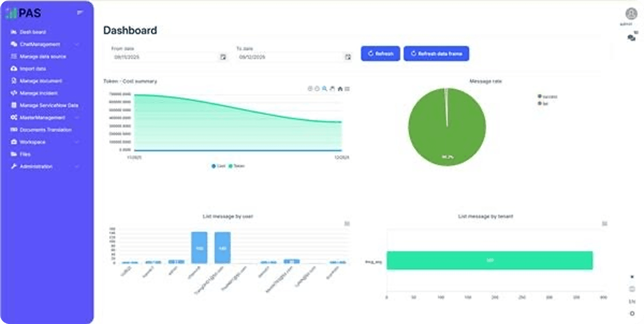
Task: Toggle the success slice in pie legend
Action: [x=547, y=97]
